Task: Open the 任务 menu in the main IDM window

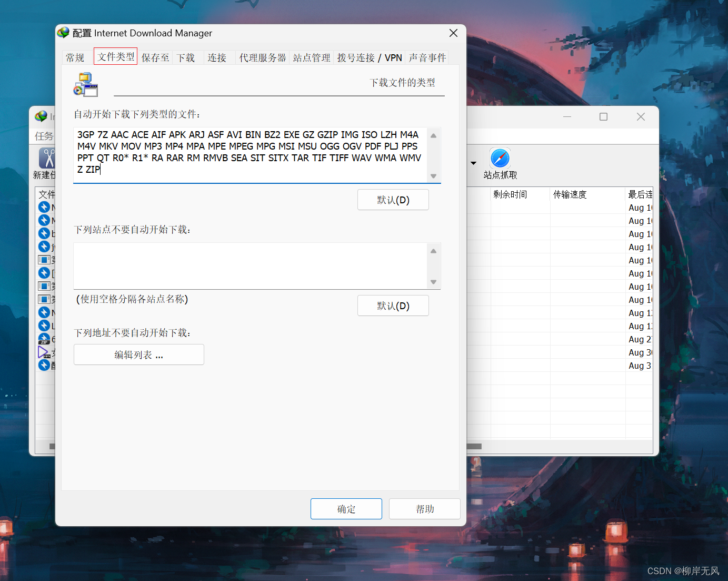Action: pyautogui.click(x=44, y=136)
